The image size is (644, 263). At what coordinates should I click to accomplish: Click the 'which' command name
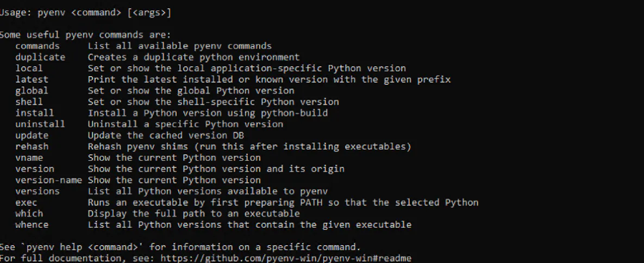pos(29,214)
